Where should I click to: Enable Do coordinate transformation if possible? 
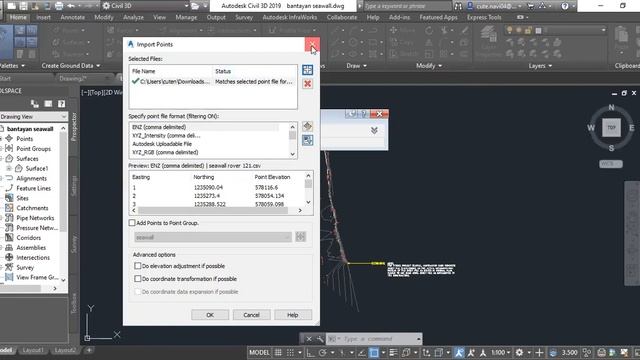[x=138, y=279]
